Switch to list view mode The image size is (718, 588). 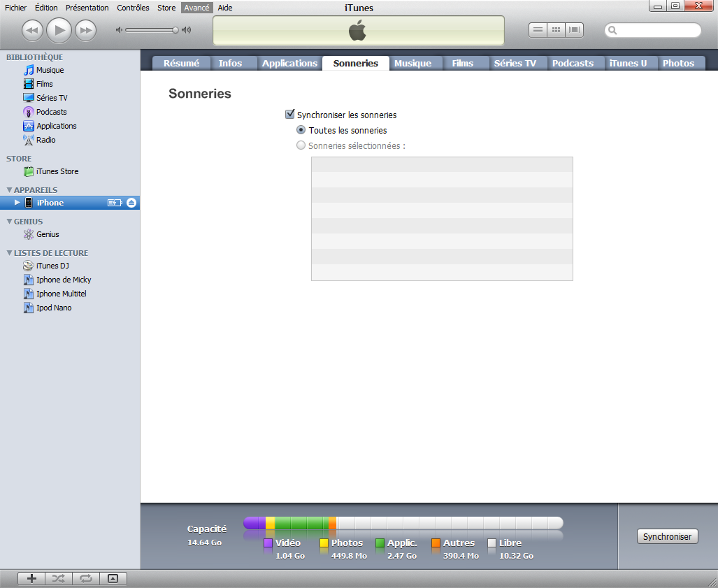538,30
